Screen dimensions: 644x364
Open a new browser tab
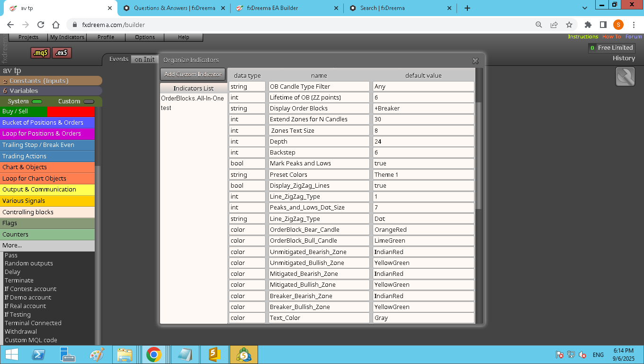(467, 8)
